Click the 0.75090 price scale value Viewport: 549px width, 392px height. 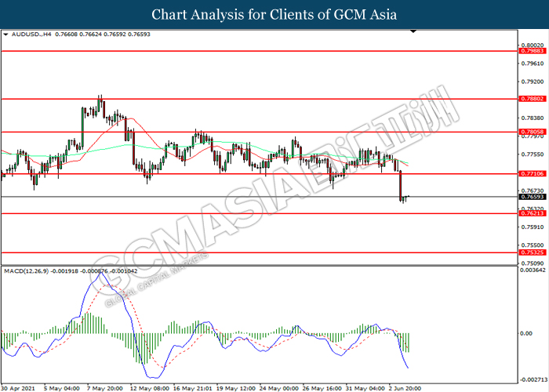click(x=533, y=263)
